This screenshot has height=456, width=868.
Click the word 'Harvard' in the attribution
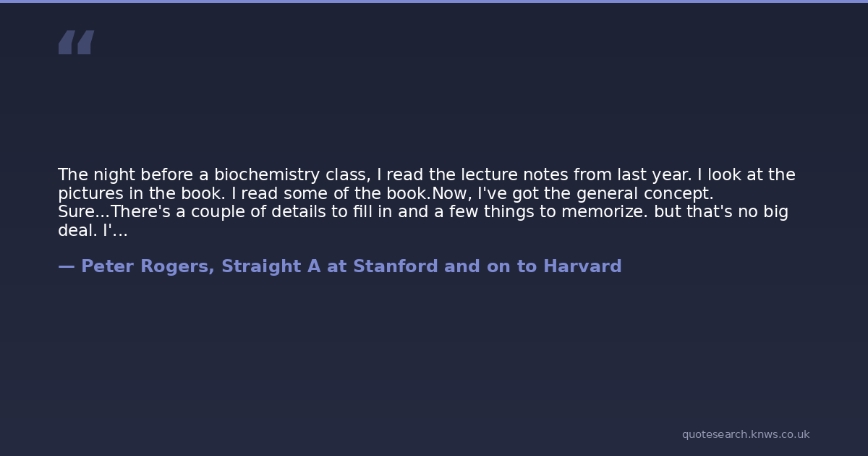[582, 266]
